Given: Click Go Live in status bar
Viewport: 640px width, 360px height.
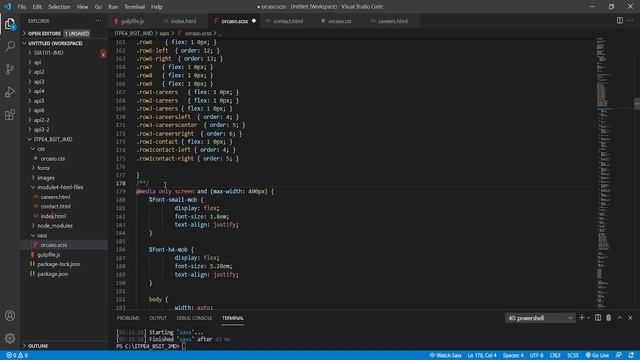Looking at the screenshot, I should coord(597,356).
